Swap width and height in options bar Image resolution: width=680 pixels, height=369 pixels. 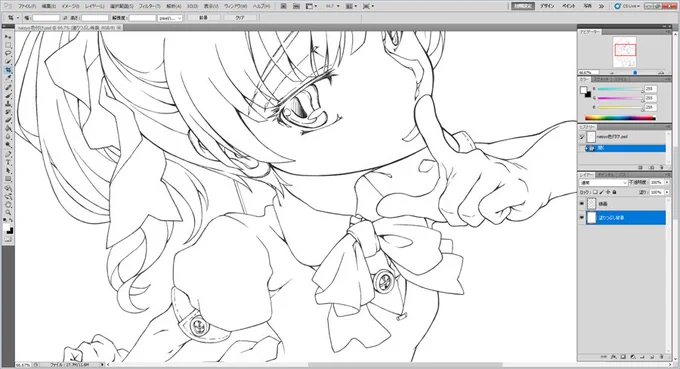click(65, 18)
